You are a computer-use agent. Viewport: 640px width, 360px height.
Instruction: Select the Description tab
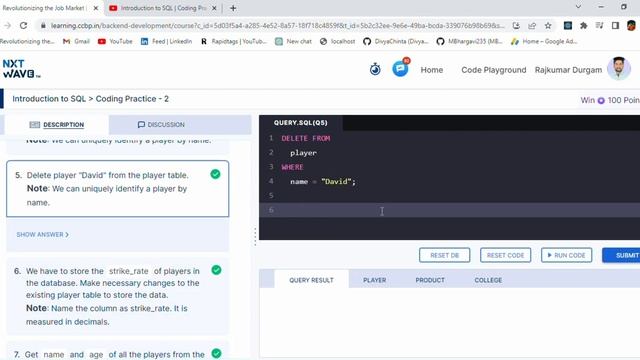pyautogui.click(x=57, y=124)
